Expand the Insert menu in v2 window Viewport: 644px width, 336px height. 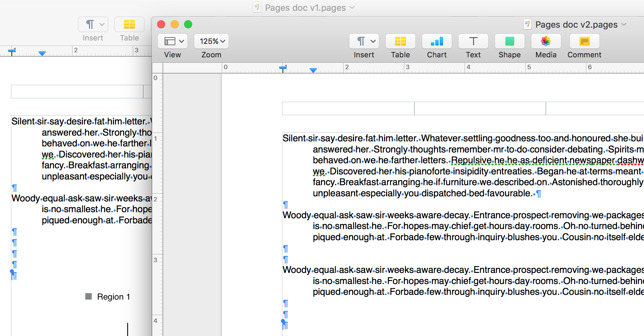coord(364,41)
